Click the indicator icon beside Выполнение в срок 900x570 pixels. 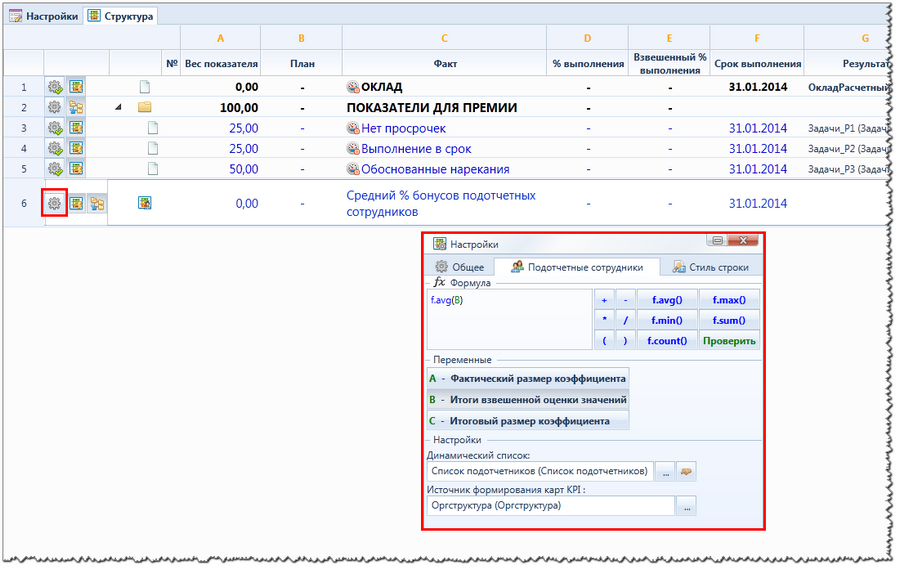tap(353, 149)
